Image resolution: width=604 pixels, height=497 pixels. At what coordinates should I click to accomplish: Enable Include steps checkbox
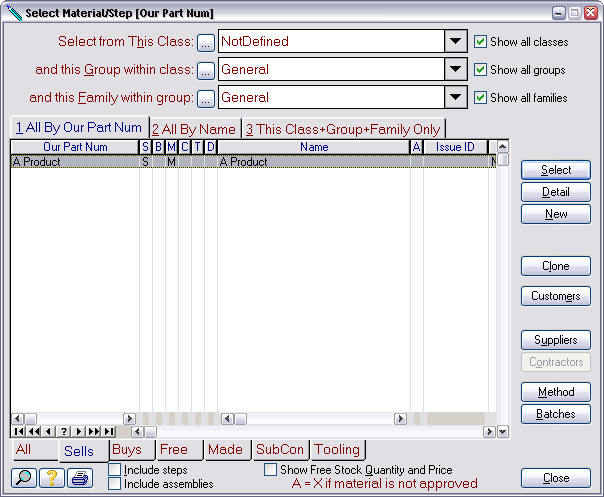pos(114,470)
